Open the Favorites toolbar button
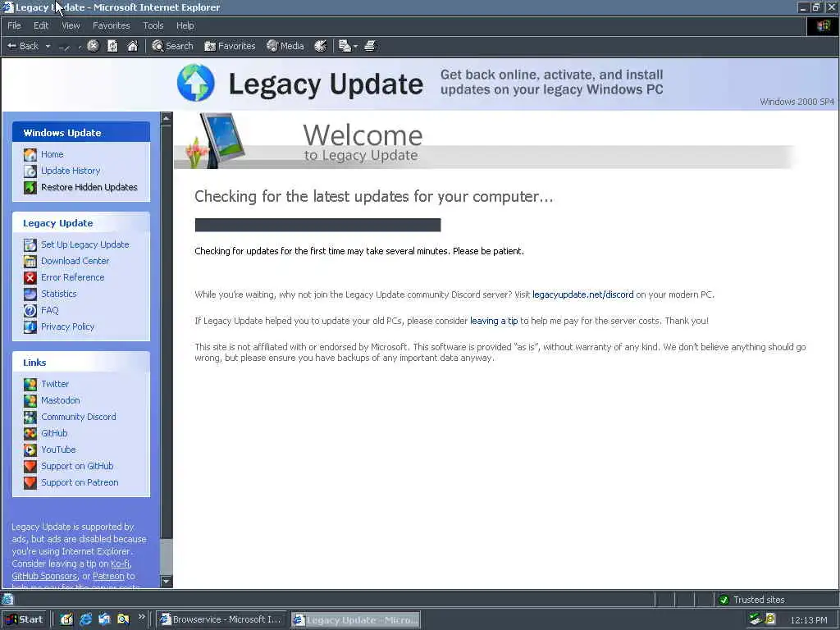The height and width of the screenshot is (630, 840). (230, 46)
